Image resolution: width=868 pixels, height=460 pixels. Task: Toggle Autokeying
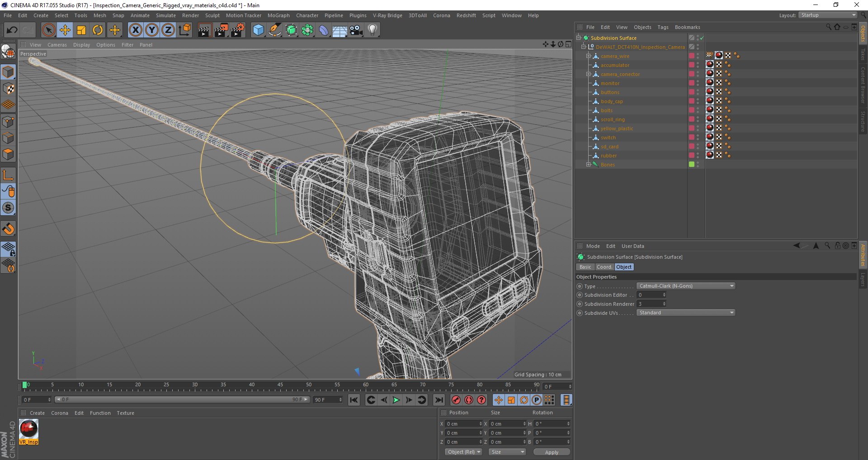point(469,400)
